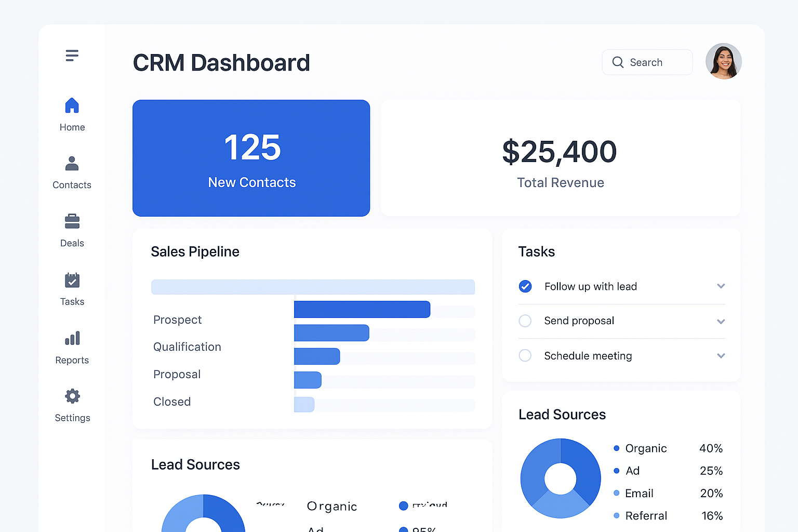Expand the Send proposal task row
The image size is (798, 532).
[x=721, y=321]
